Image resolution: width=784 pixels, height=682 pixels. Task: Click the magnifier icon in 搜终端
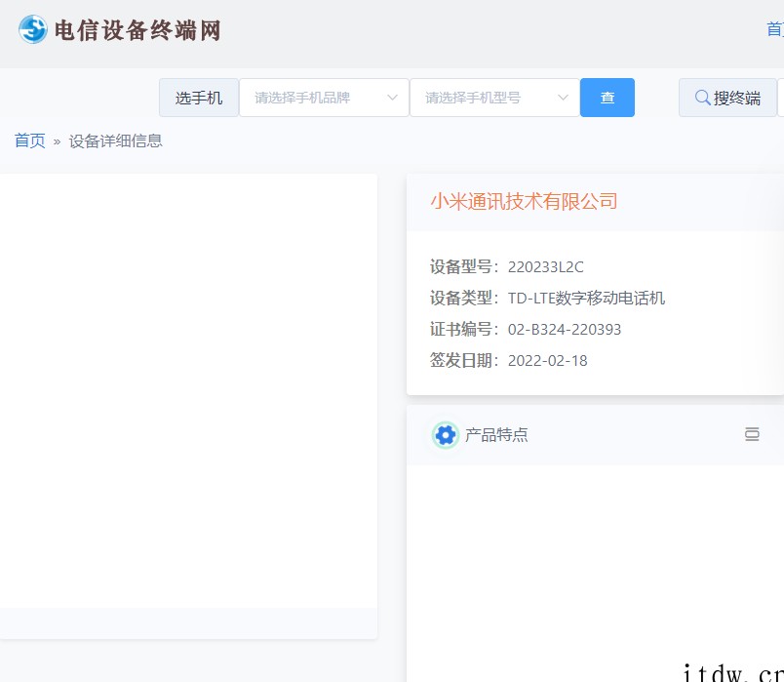click(x=702, y=98)
